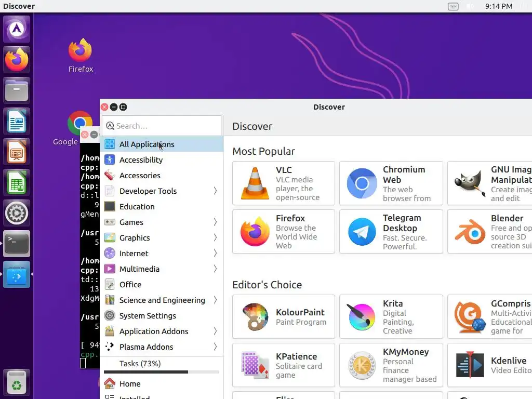This screenshot has height=399, width=532.
Task: Click the Plasma Addons icon
Action: [x=110, y=347]
